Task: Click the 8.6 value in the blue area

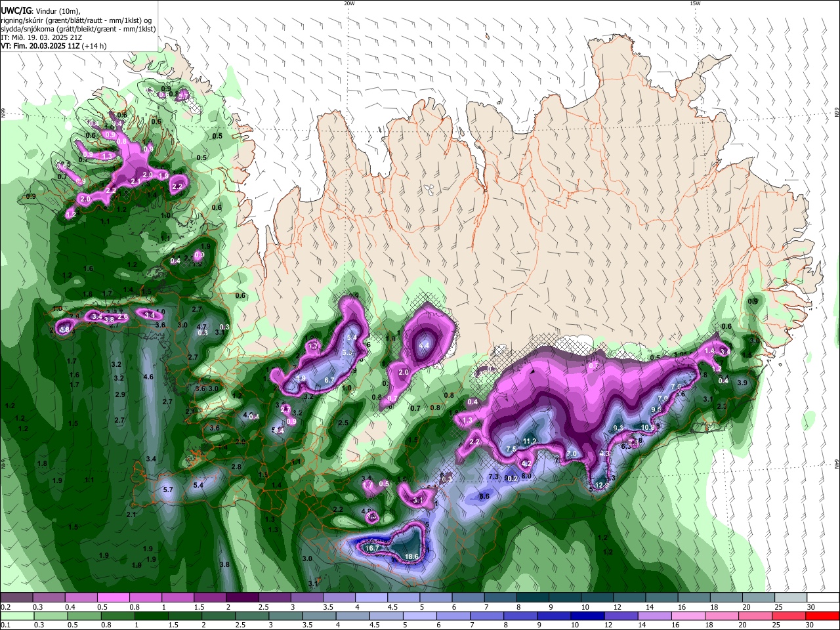Action: click(484, 497)
